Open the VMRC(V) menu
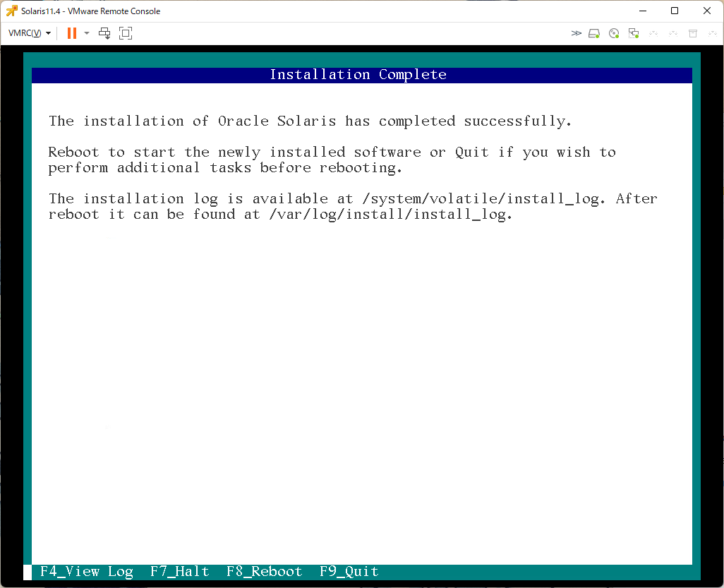The width and height of the screenshot is (724, 588). coord(29,33)
